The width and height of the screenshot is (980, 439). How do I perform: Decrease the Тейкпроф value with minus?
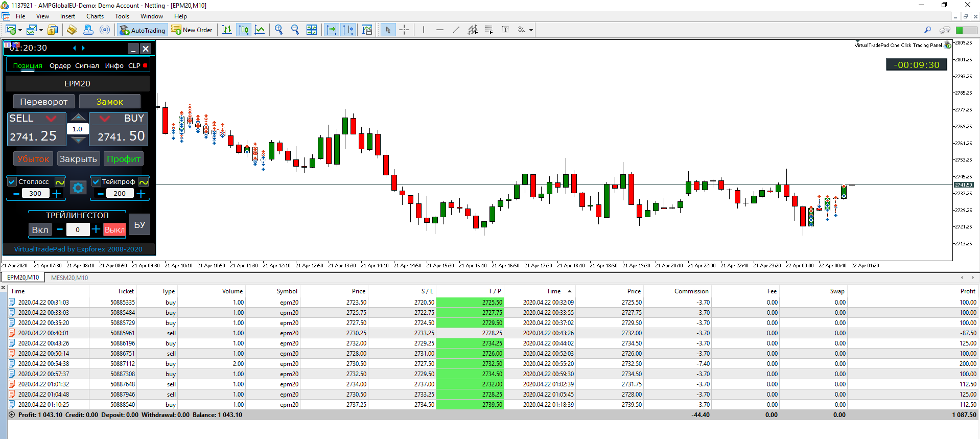pos(101,194)
